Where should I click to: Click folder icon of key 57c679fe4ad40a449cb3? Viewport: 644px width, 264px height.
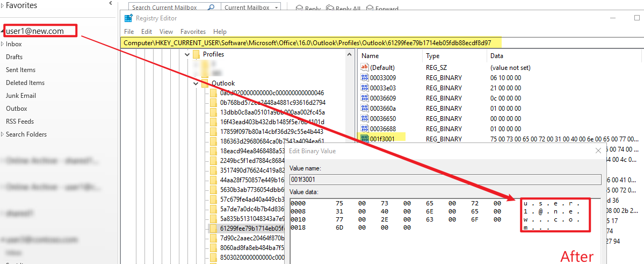[213, 200]
